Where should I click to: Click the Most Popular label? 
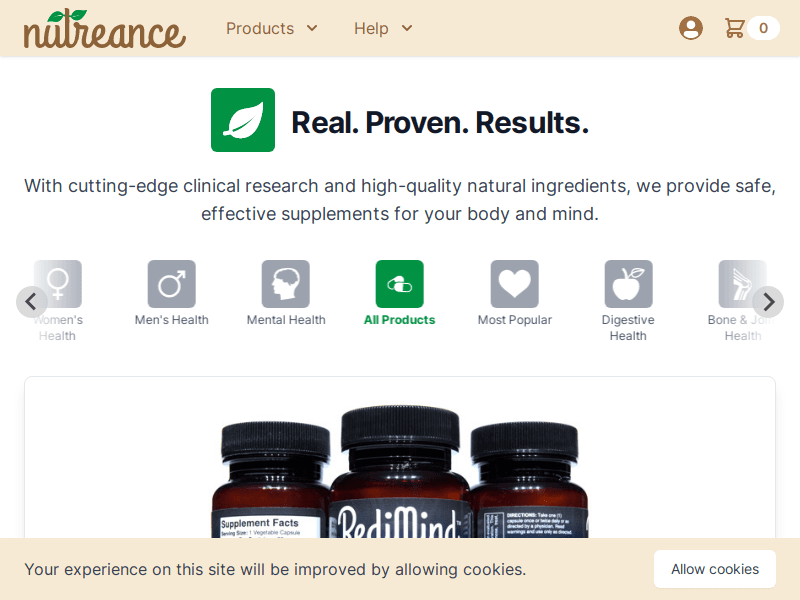point(515,320)
